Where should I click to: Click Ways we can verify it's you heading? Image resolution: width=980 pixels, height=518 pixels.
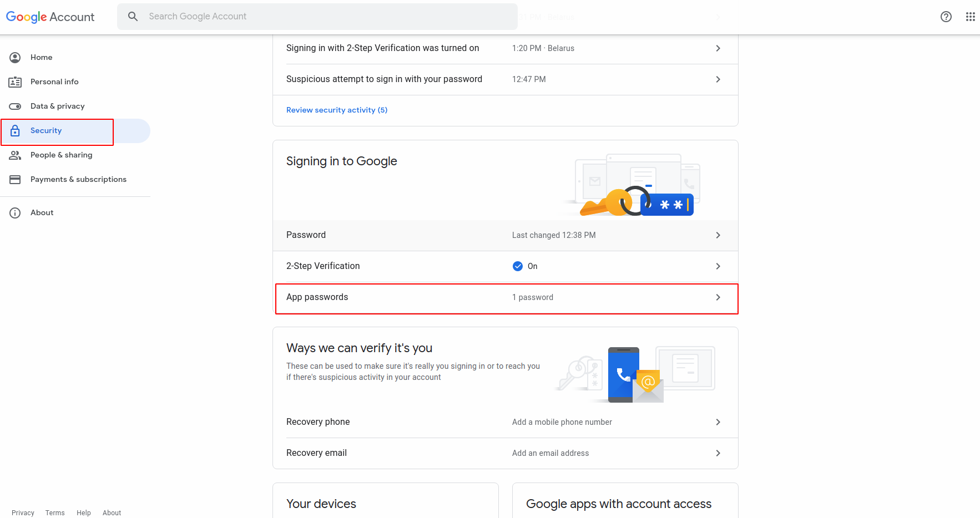click(359, 348)
